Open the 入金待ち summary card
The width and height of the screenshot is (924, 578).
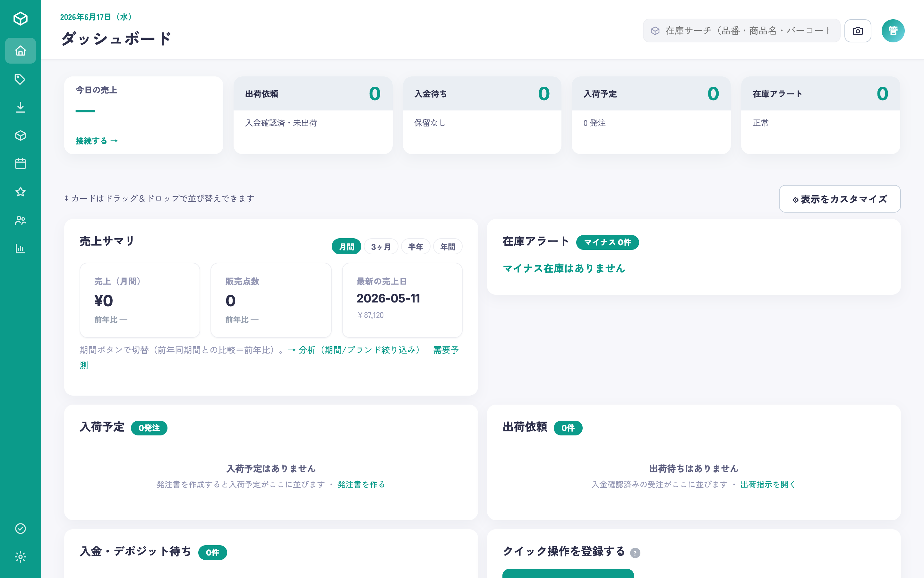482,115
